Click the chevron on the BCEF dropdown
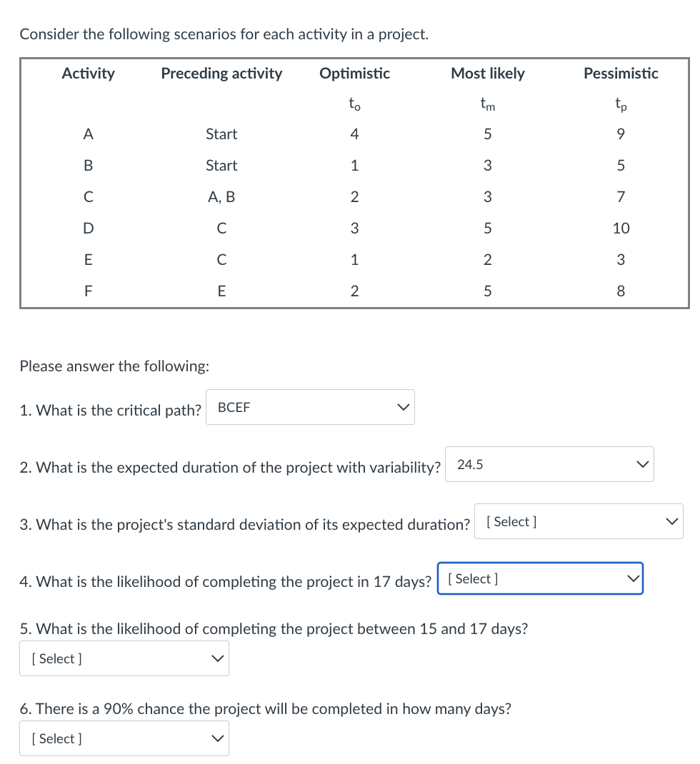 402,406
